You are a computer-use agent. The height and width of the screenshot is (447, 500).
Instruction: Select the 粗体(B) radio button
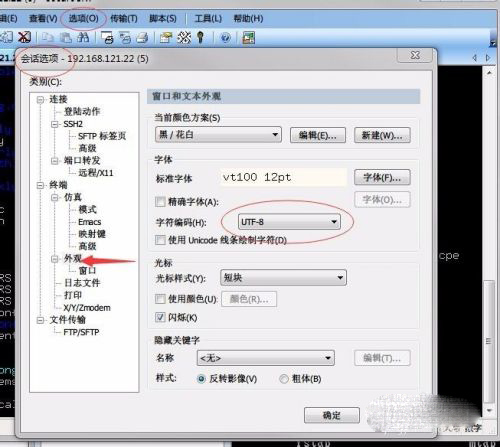(x=284, y=379)
